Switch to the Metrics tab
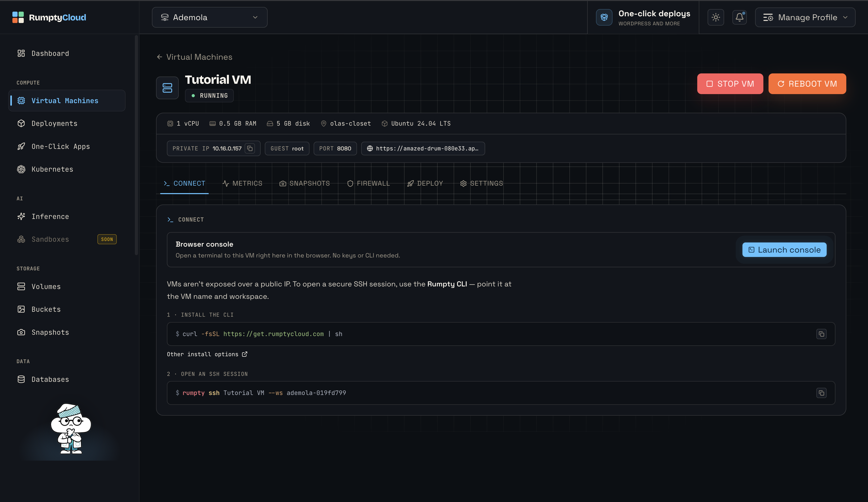 pyautogui.click(x=243, y=184)
